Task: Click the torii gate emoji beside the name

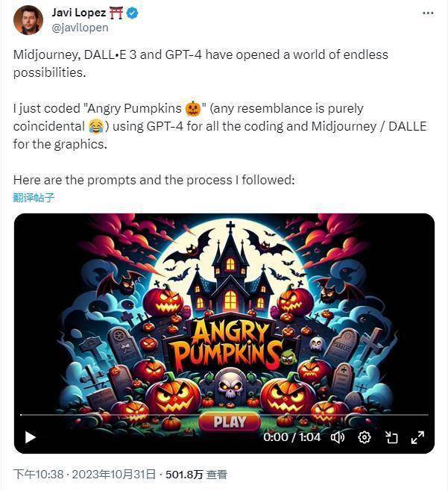Action: coord(116,13)
